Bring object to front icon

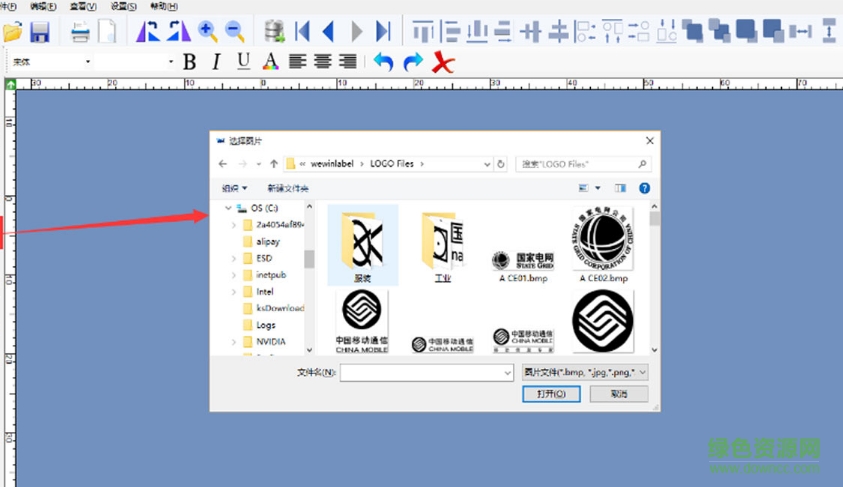692,31
